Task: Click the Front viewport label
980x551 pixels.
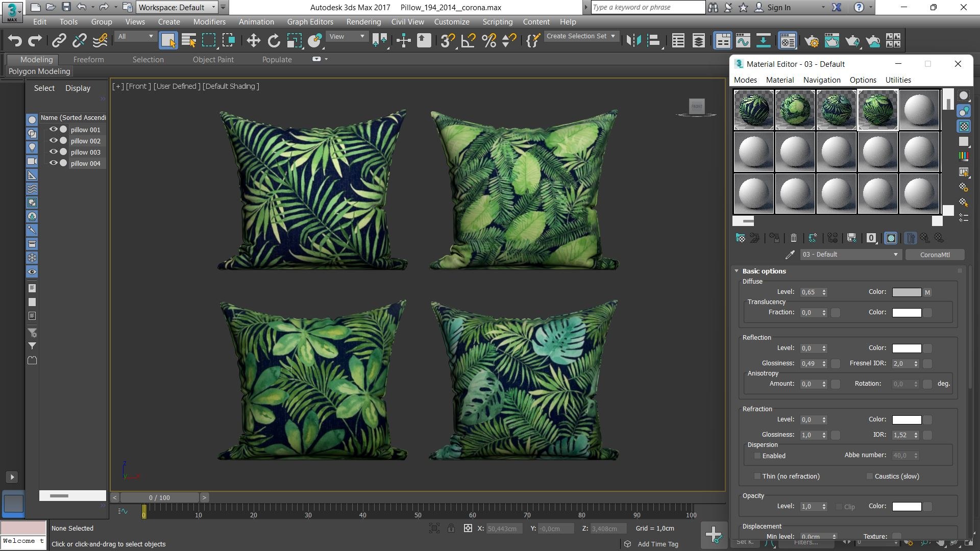Action: tap(138, 86)
